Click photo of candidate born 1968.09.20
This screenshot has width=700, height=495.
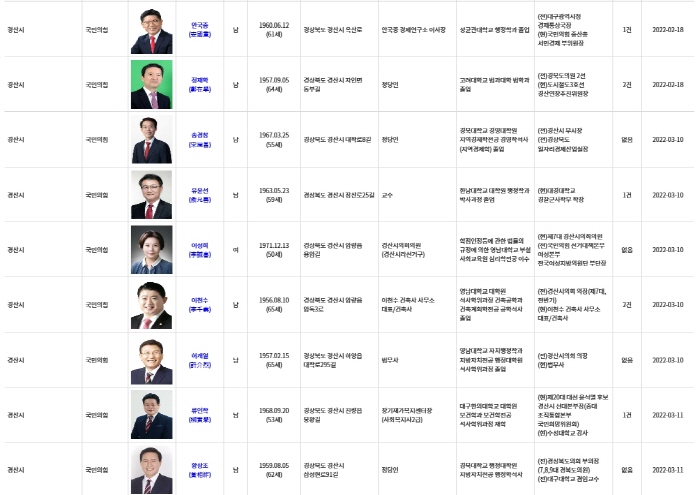151,415
